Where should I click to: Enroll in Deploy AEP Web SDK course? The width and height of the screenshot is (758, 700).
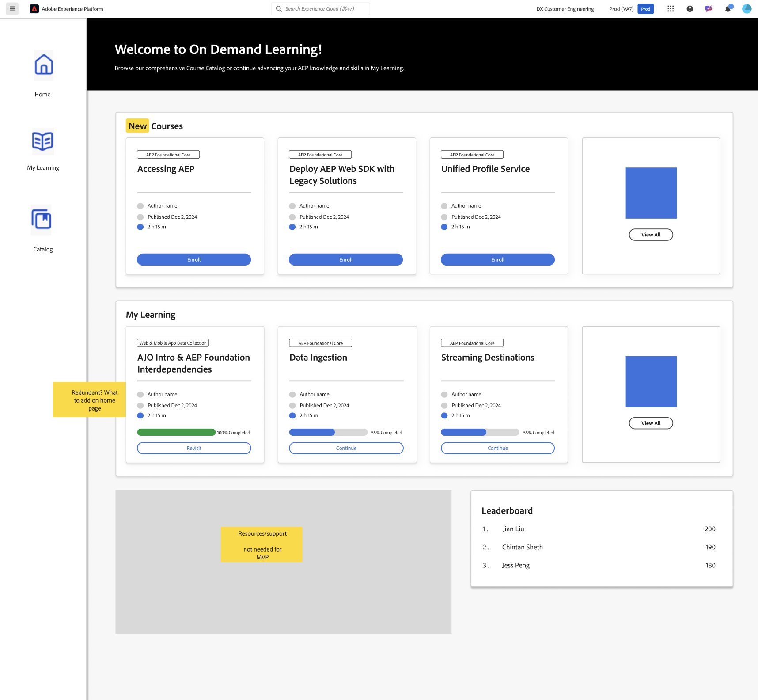pyautogui.click(x=346, y=259)
